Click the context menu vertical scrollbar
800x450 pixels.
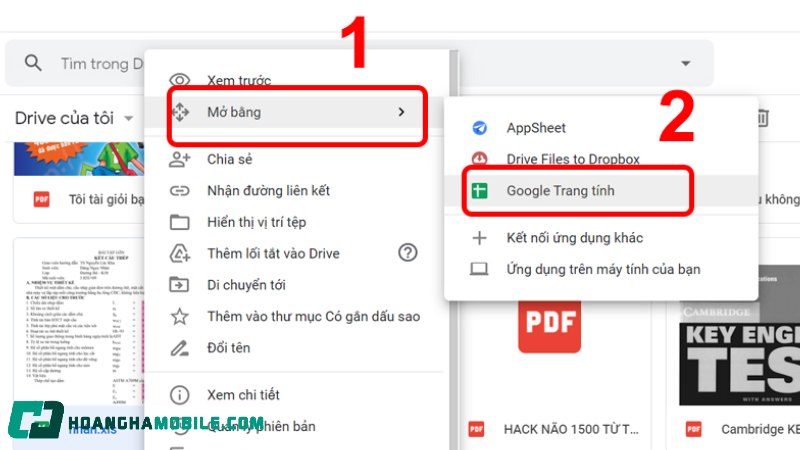pyautogui.click(x=454, y=250)
